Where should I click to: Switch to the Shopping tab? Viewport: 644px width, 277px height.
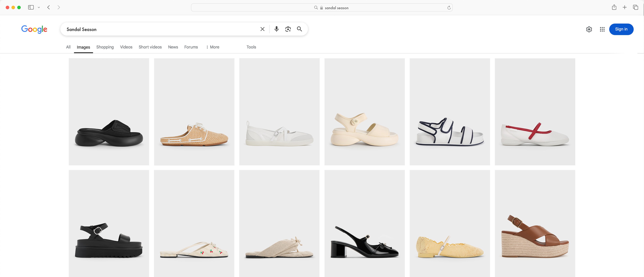coord(105,47)
